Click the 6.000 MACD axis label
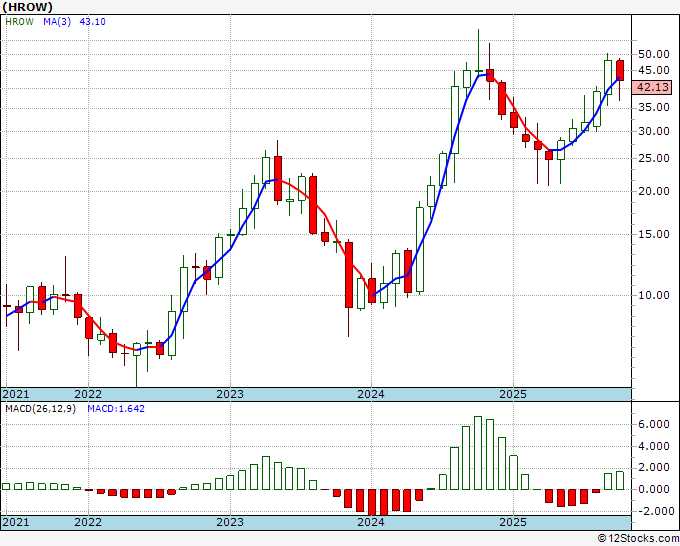680x546 pixels. point(654,424)
